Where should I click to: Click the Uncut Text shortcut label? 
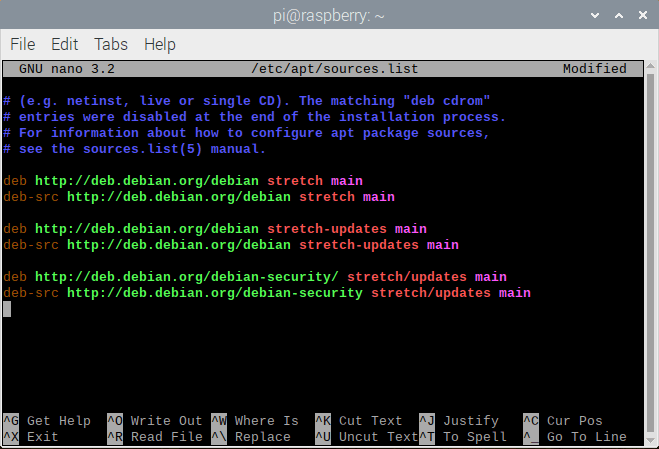pyautogui.click(x=378, y=437)
